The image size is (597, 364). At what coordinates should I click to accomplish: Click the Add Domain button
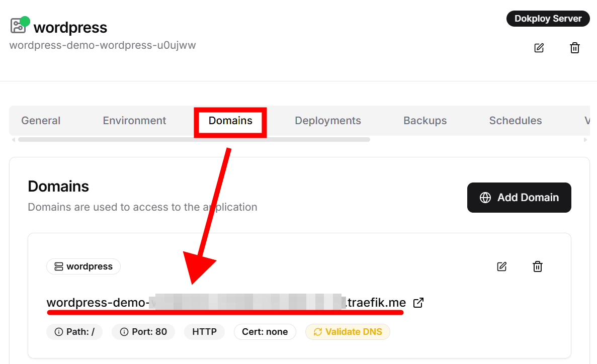pos(519,198)
